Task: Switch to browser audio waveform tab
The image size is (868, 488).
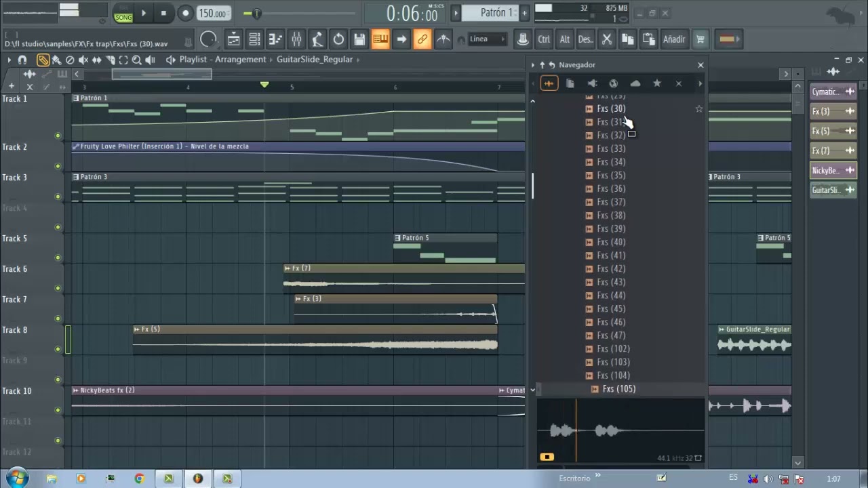Action: [549, 83]
